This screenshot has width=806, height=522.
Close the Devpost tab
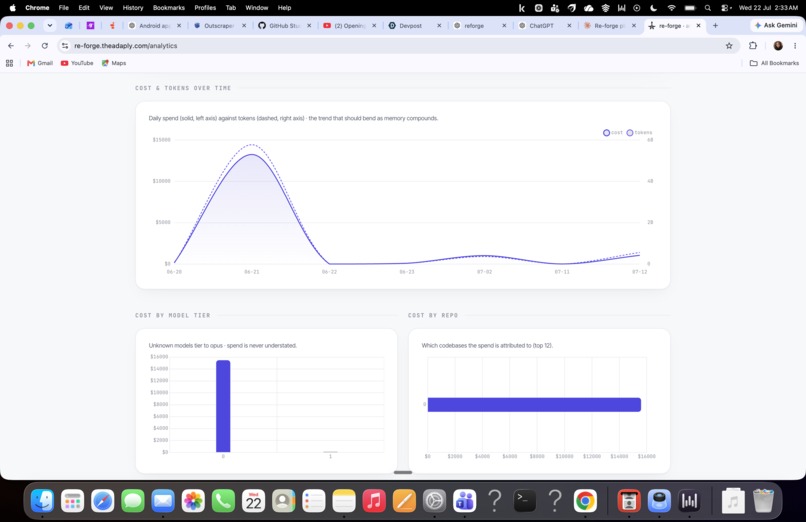[439, 25]
